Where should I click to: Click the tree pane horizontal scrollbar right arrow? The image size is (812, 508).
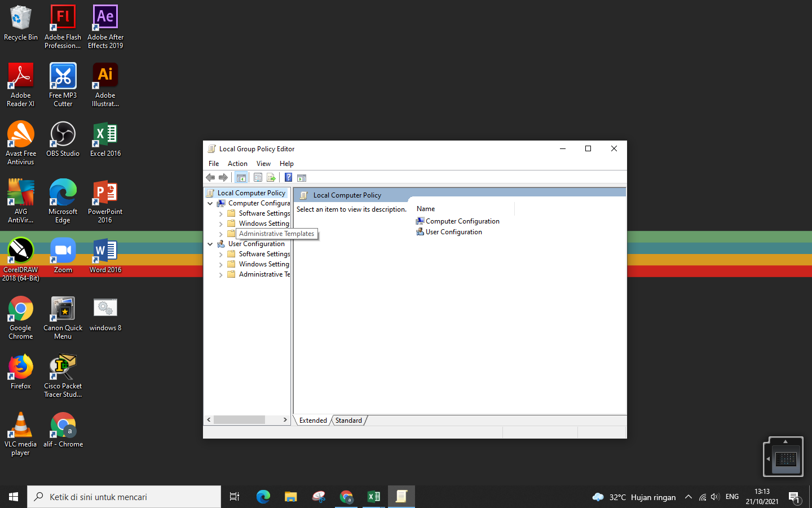click(x=285, y=420)
